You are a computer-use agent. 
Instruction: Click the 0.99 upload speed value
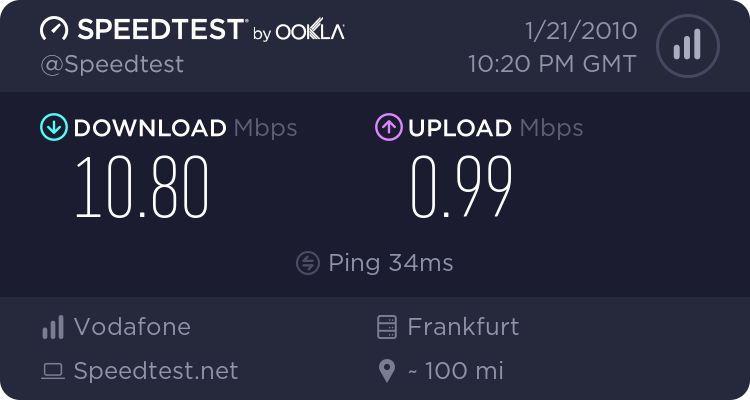pos(462,188)
